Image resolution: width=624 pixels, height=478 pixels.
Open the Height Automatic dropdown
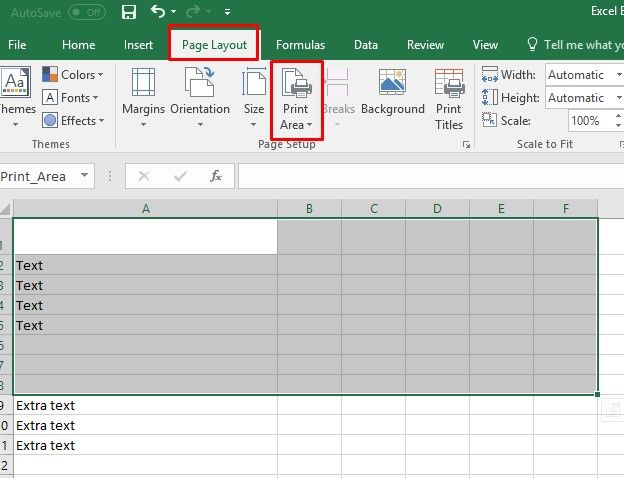click(581, 98)
